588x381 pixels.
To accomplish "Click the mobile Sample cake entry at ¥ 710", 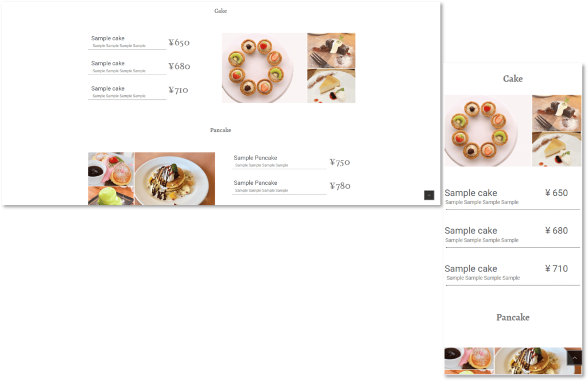I will pyautogui.click(x=512, y=273).
